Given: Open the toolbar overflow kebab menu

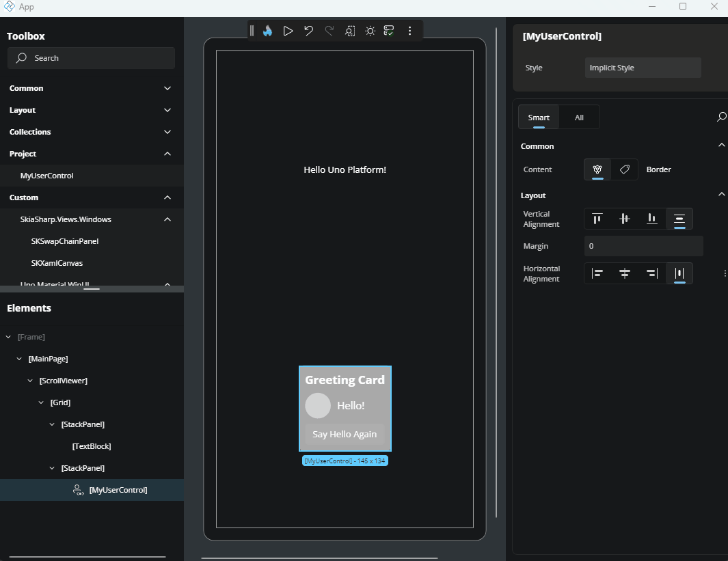Looking at the screenshot, I should (x=409, y=31).
